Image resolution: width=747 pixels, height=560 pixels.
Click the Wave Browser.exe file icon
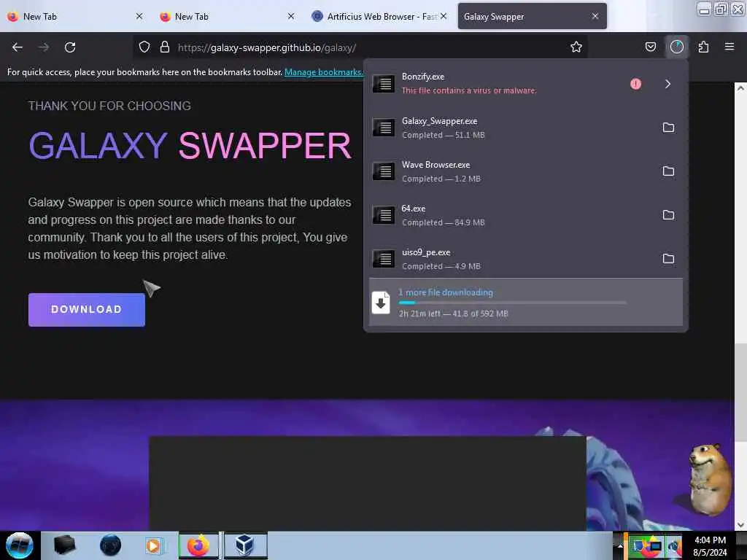click(384, 171)
